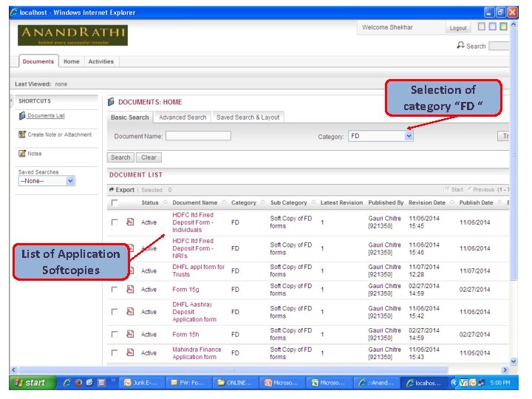This screenshot has width=532, height=399.
Task: Click the green square icon beside Logout
Action: point(503,27)
